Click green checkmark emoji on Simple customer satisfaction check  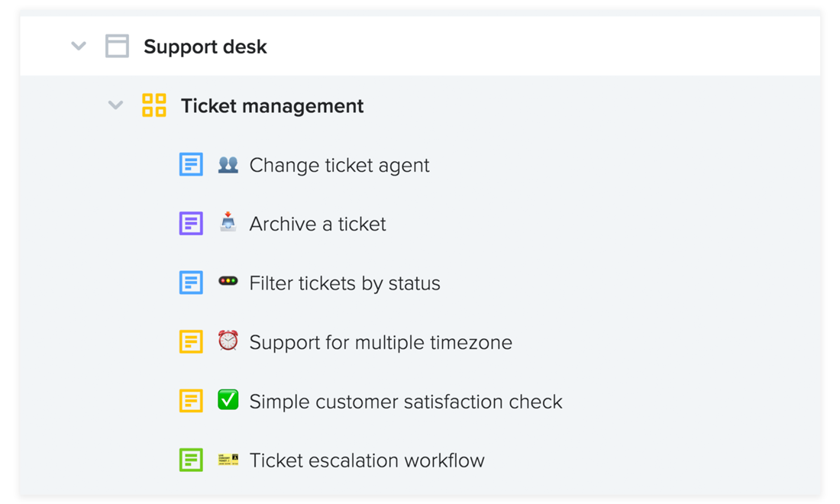pyautogui.click(x=228, y=399)
